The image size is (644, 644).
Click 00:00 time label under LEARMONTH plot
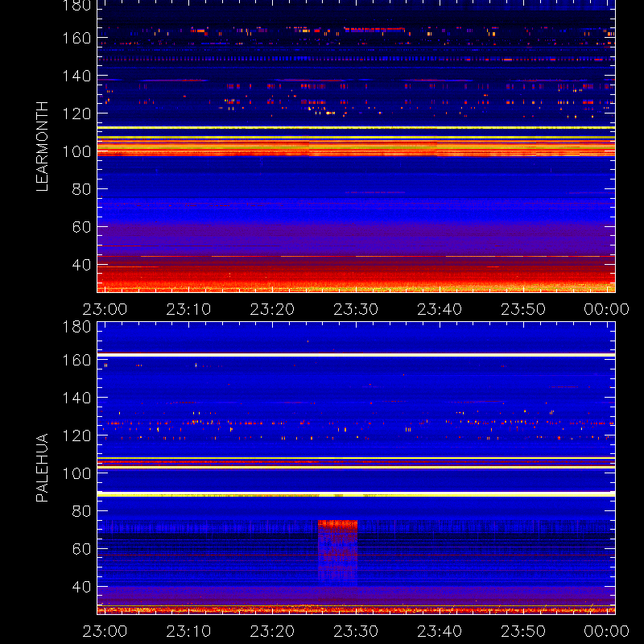point(607,309)
